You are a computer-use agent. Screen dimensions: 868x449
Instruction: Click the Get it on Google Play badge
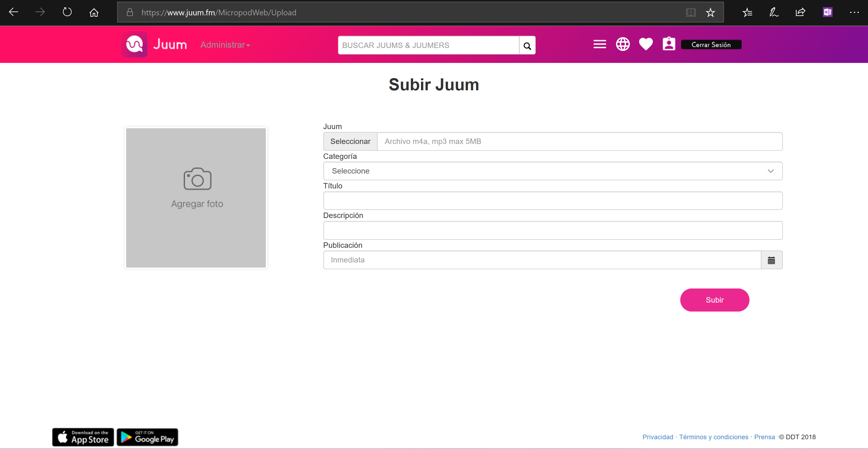coord(147,437)
